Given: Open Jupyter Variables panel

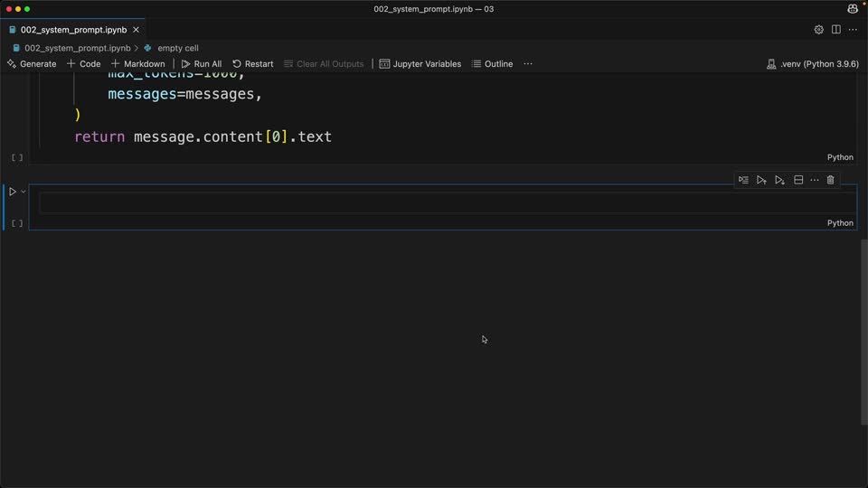Looking at the screenshot, I should (x=420, y=64).
